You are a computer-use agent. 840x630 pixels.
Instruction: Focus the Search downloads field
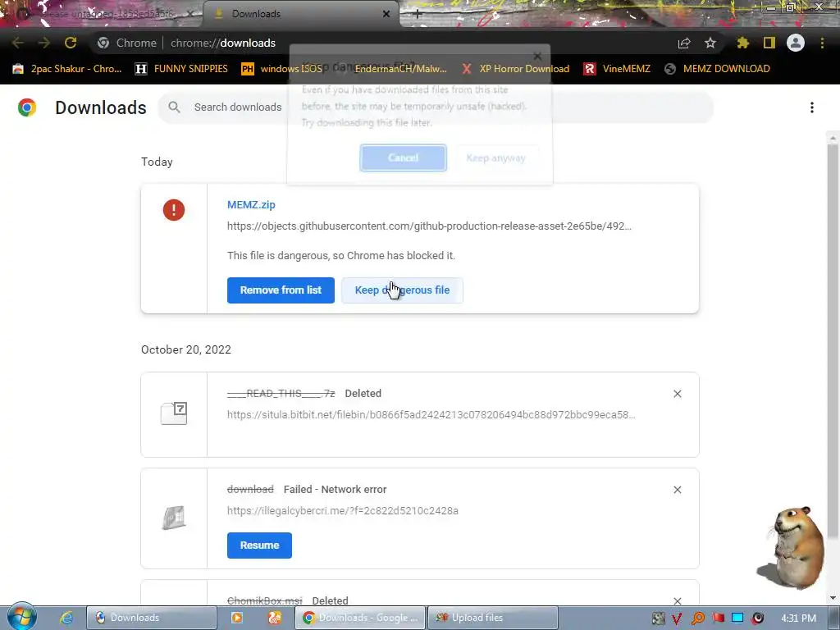point(435,107)
